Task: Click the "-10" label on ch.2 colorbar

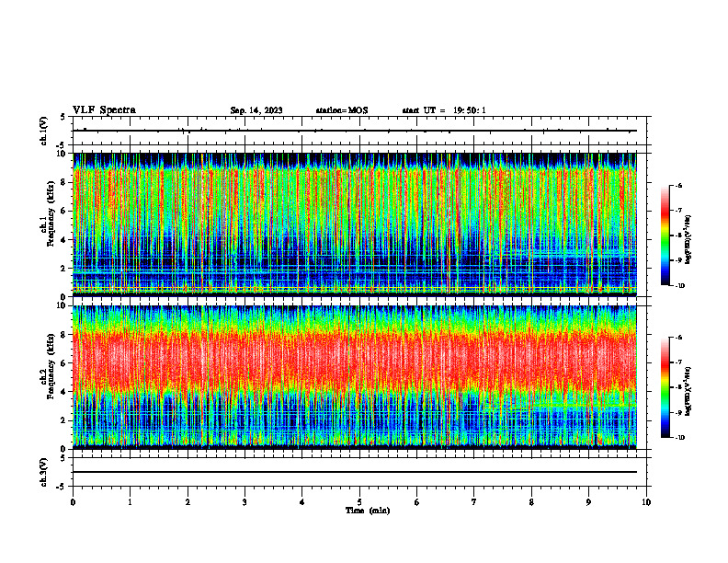Action: point(679,438)
